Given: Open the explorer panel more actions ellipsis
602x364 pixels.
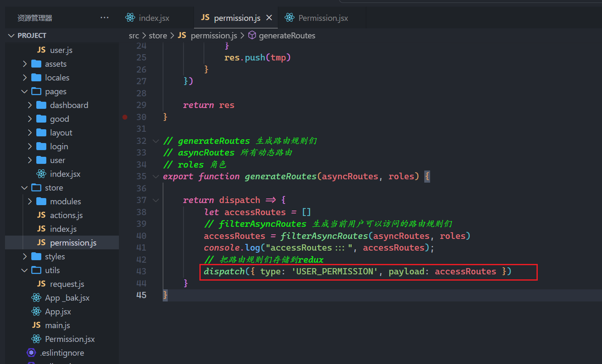Looking at the screenshot, I should [x=104, y=18].
